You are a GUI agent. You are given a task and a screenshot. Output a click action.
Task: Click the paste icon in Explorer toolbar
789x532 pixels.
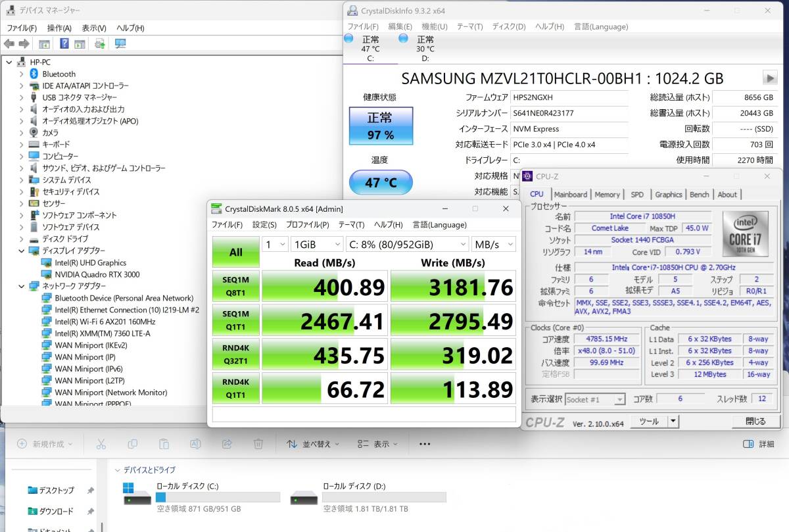[164, 444]
